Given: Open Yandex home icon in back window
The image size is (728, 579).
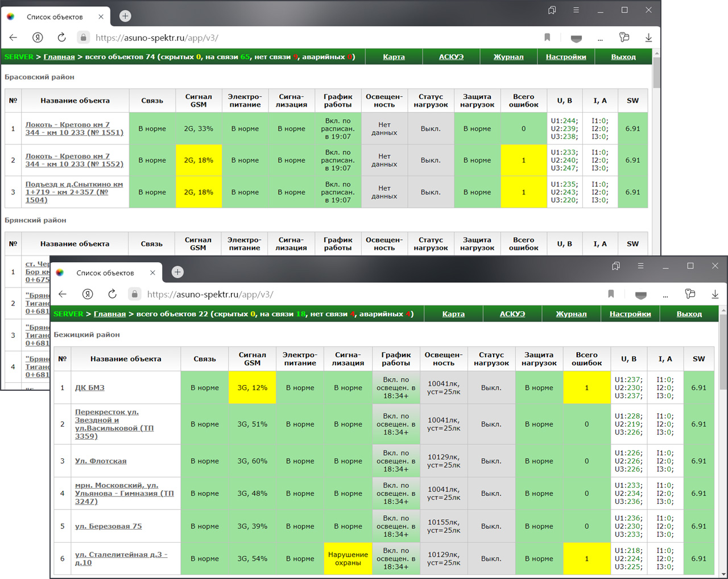Looking at the screenshot, I should (x=38, y=38).
